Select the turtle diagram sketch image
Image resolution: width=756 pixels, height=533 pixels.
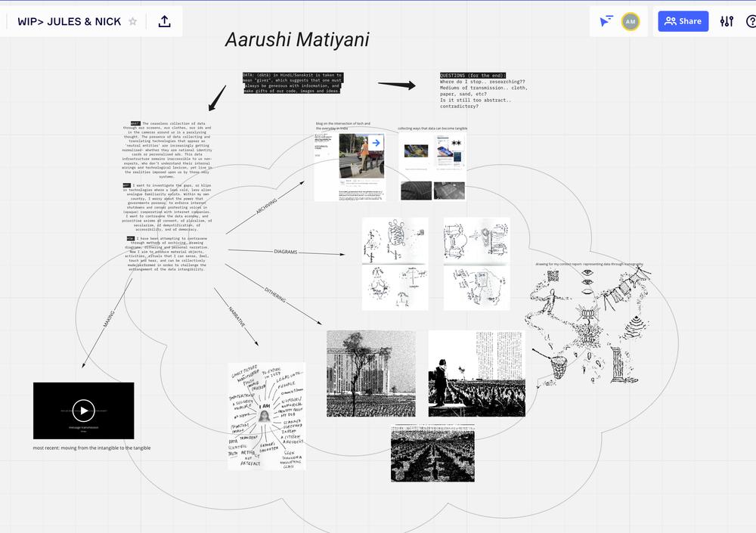pyautogui.click(x=395, y=264)
